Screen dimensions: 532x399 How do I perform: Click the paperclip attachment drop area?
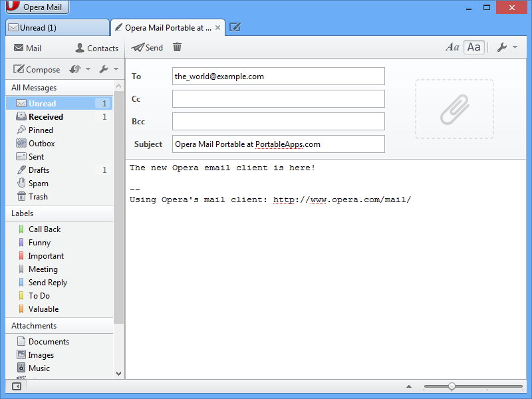[454, 109]
